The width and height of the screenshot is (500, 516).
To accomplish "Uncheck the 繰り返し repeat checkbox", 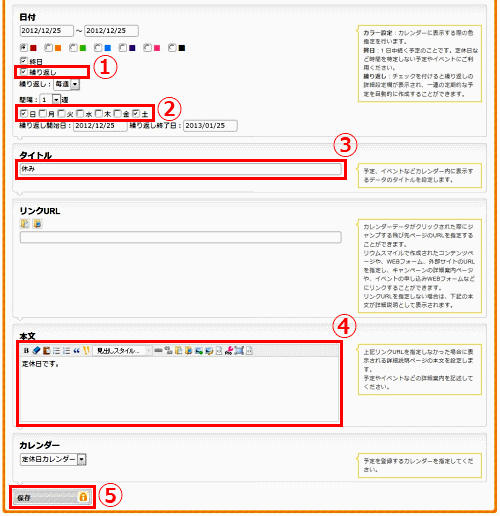I will click(23, 72).
